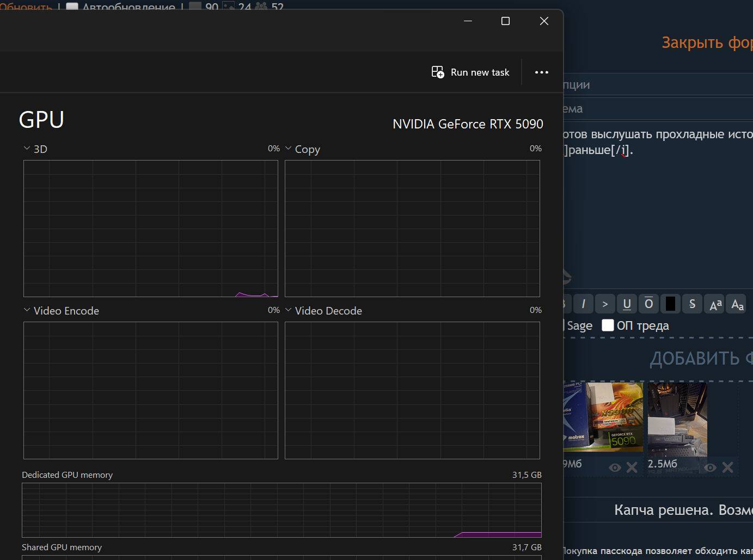Open the PC case image thumbnail
Viewport: 753px width, 560px height.
point(677,419)
